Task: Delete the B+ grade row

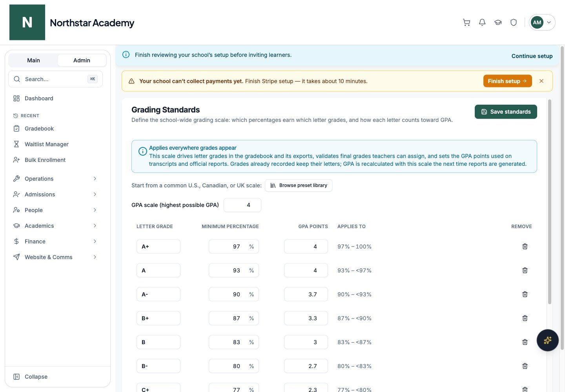Action: click(525, 318)
